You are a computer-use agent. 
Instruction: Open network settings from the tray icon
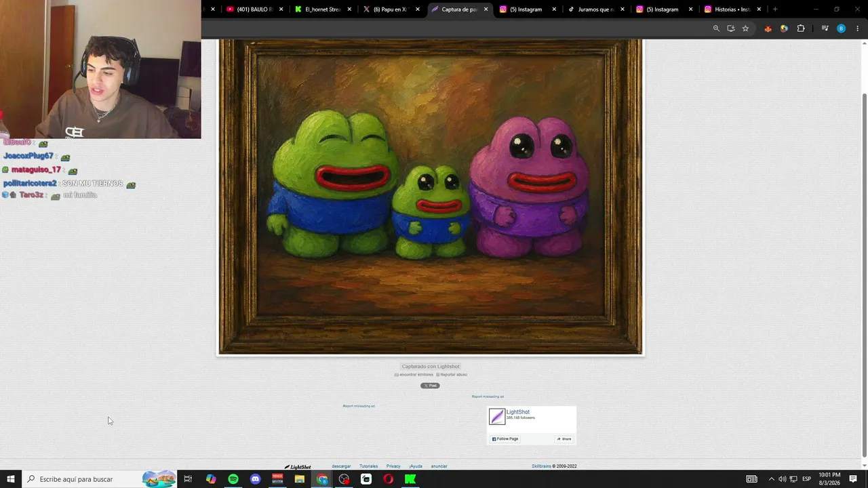click(x=793, y=479)
